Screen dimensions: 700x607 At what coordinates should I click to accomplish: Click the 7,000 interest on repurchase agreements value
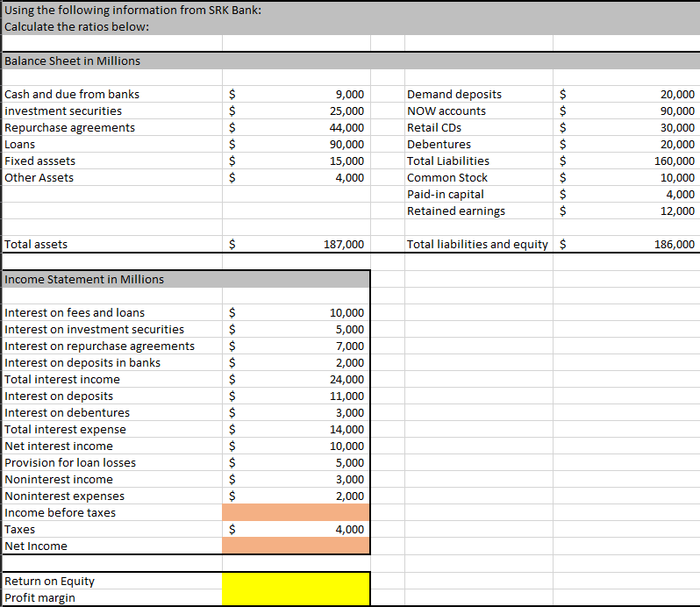coord(296,346)
